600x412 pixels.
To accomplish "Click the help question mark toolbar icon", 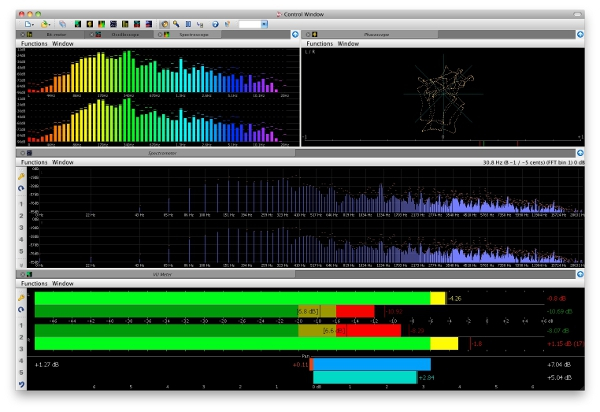I will 215,22.
